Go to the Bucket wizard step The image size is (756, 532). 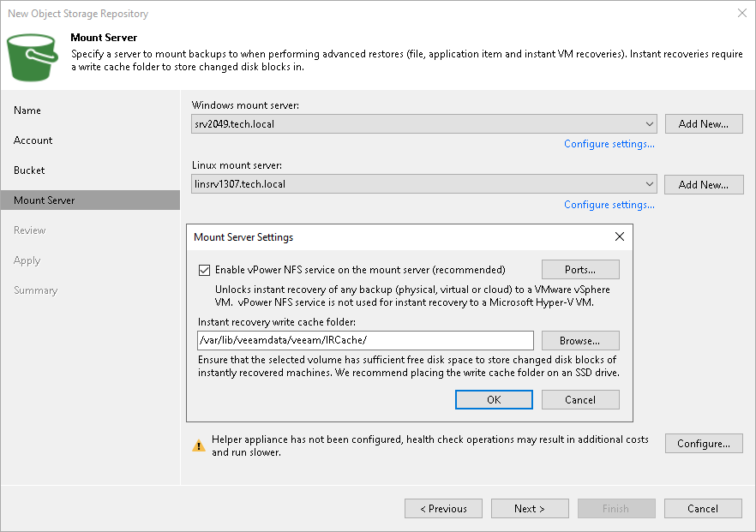(x=29, y=170)
